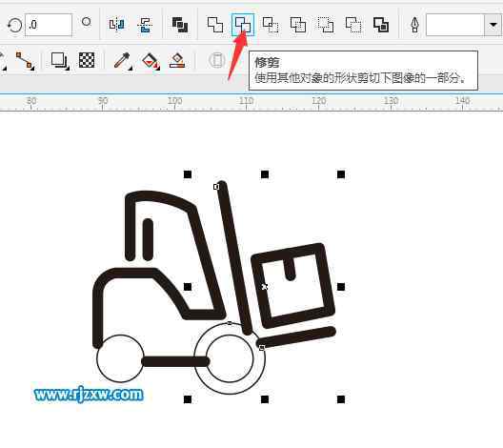Select the checkerboard Transparency tool
The width and height of the screenshot is (503, 448).
click(x=87, y=60)
